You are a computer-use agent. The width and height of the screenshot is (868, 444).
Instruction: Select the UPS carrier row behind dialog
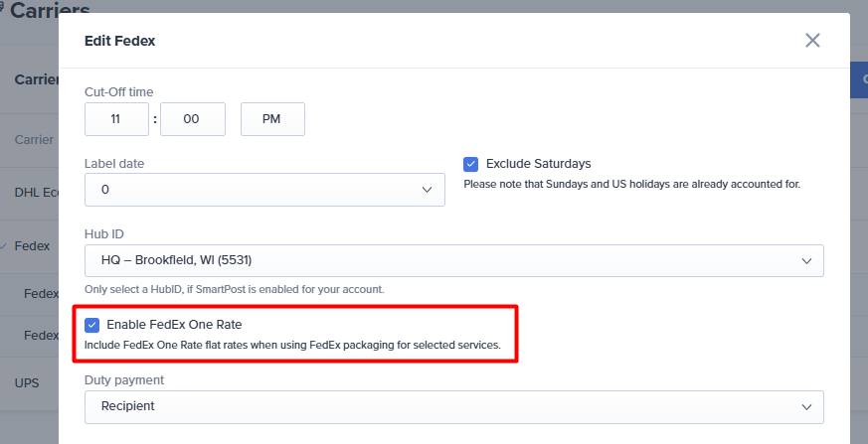30,382
